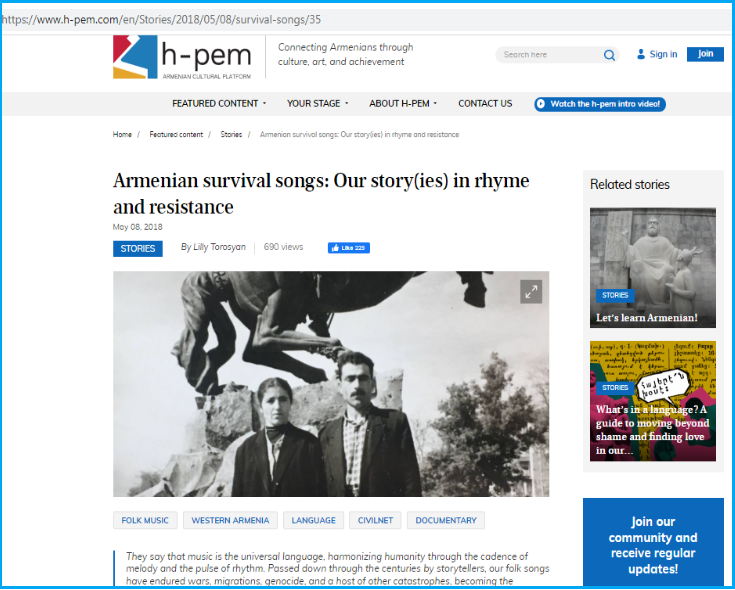The width and height of the screenshot is (735, 590).
Task: Open the Sign in link
Action: coord(663,54)
